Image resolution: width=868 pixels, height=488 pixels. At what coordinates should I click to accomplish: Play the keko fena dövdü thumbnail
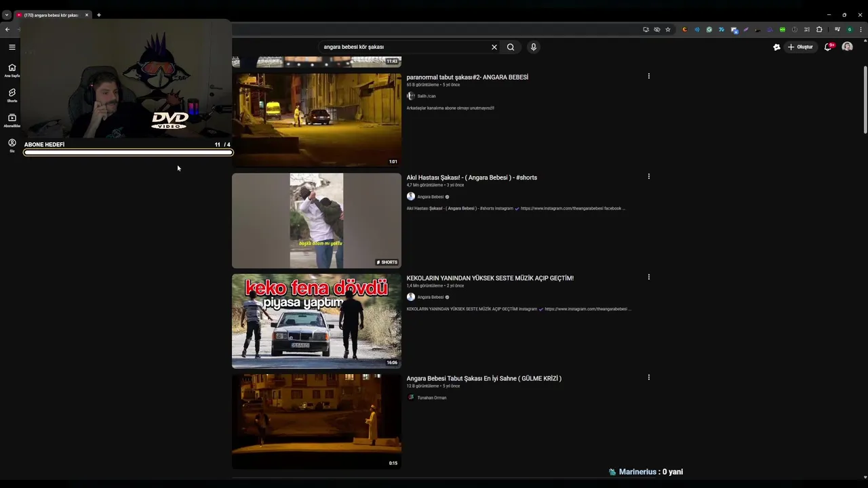click(317, 321)
